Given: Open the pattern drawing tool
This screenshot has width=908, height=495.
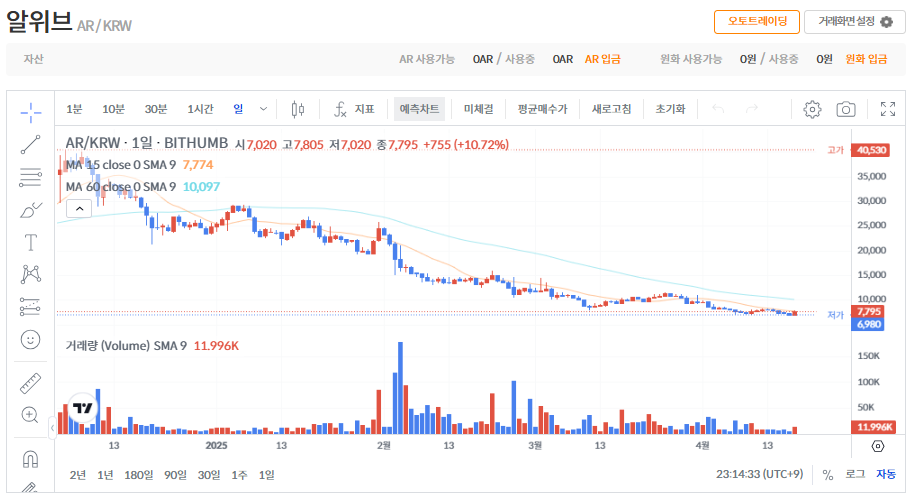Looking at the screenshot, I should point(31,274).
